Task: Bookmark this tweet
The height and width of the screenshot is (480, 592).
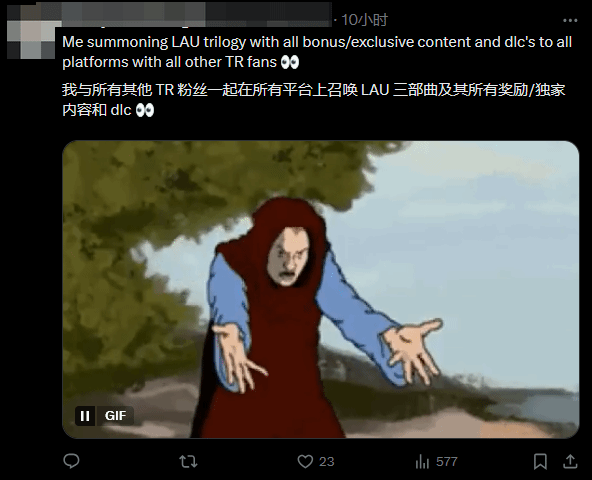Action: point(540,461)
